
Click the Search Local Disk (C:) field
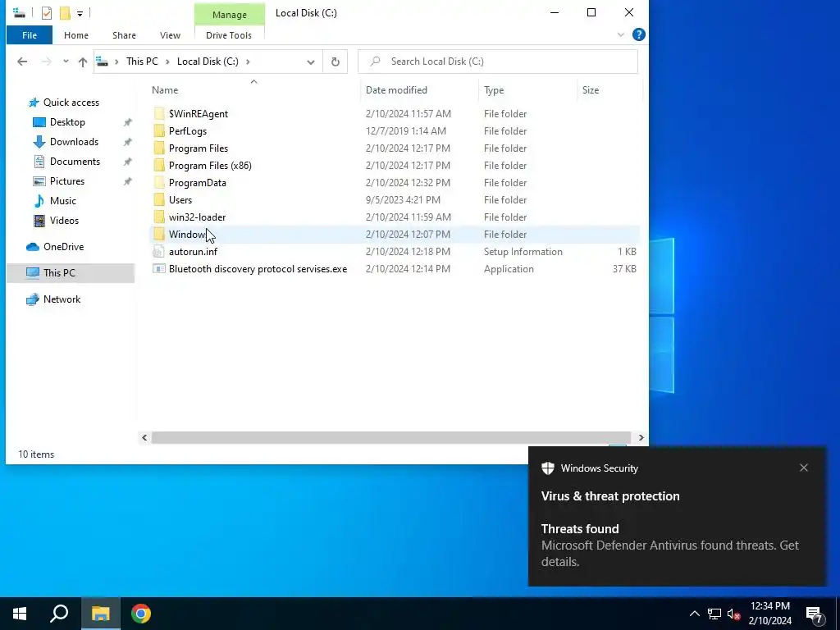(x=498, y=62)
